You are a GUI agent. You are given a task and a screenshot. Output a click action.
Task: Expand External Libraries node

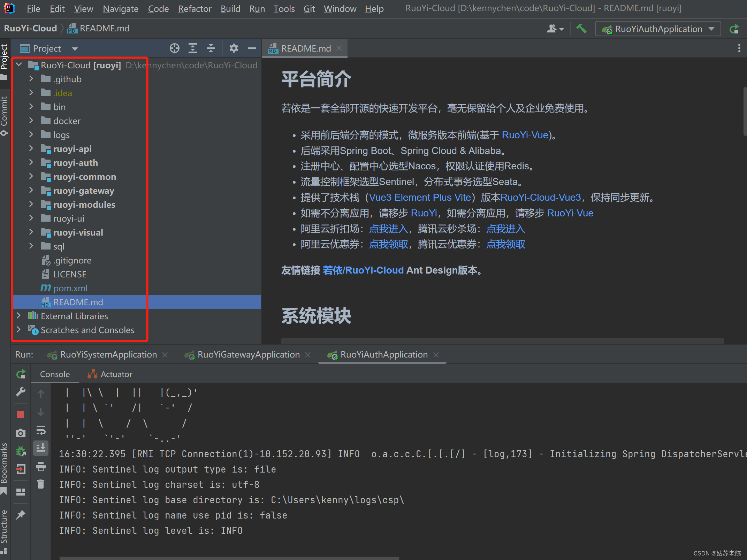point(19,316)
